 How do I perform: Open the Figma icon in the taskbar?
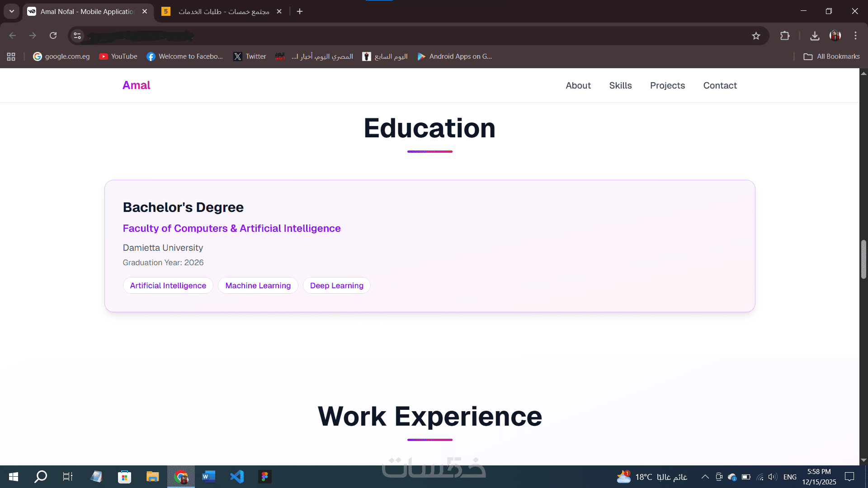point(264,477)
